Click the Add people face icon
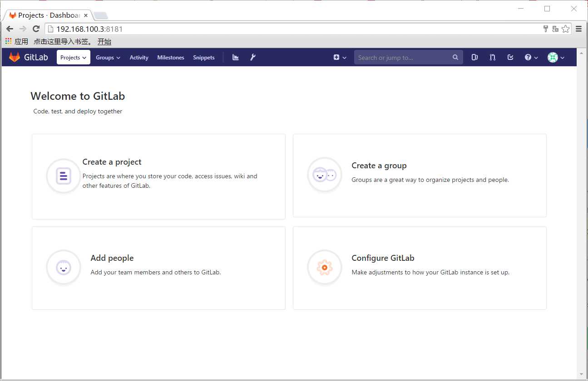 pos(64,268)
